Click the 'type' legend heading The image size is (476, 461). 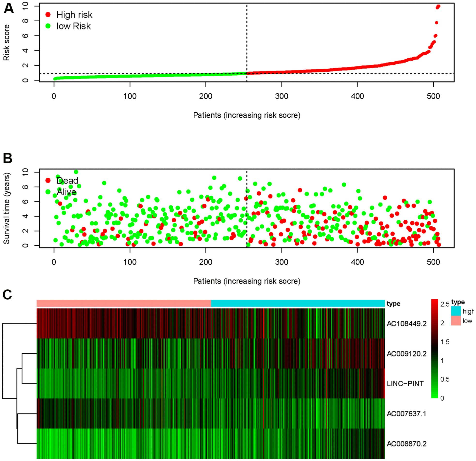pyautogui.click(x=458, y=302)
